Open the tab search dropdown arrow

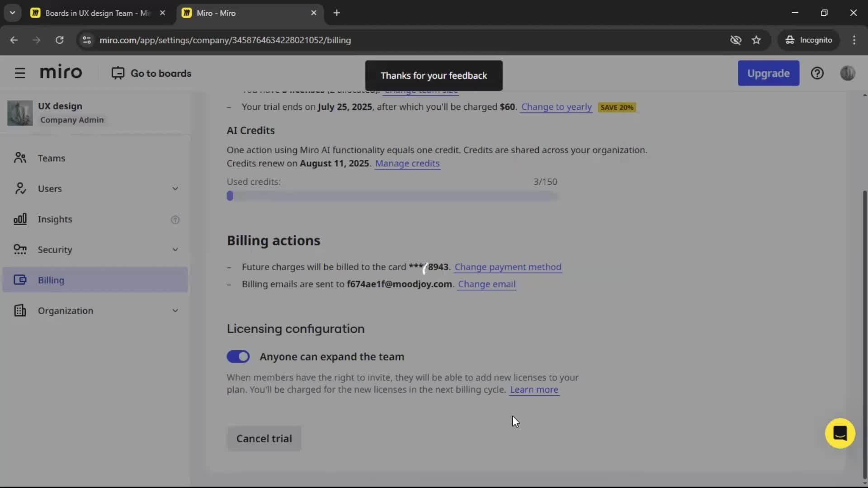click(13, 13)
